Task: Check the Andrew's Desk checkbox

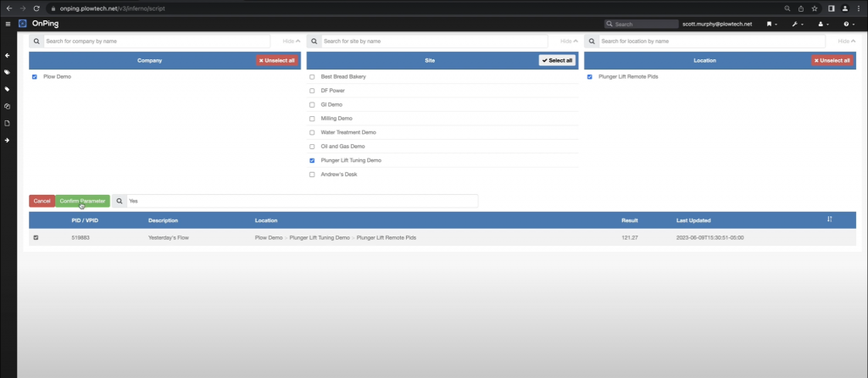Action: point(312,175)
